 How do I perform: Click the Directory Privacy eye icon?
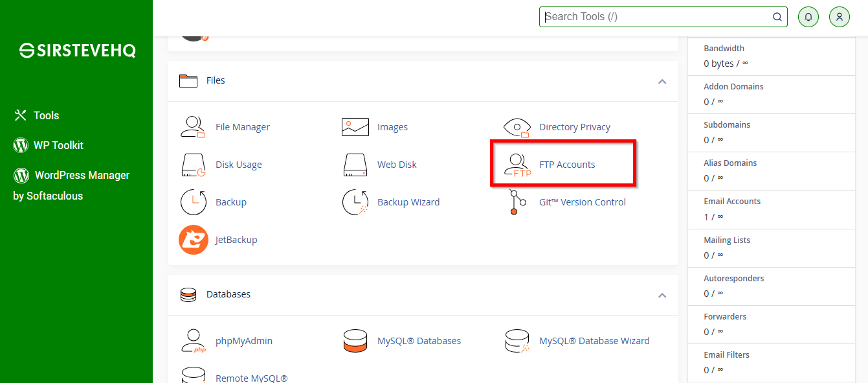click(517, 127)
